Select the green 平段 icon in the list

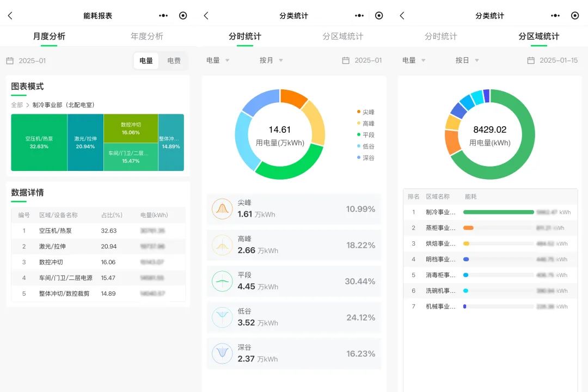pyautogui.click(x=222, y=281)
